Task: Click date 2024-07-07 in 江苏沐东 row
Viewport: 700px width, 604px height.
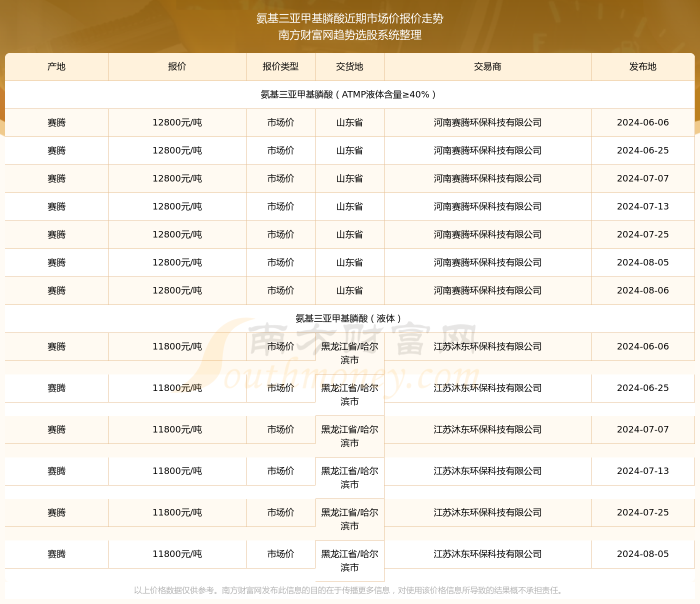Action: (643, 429)
